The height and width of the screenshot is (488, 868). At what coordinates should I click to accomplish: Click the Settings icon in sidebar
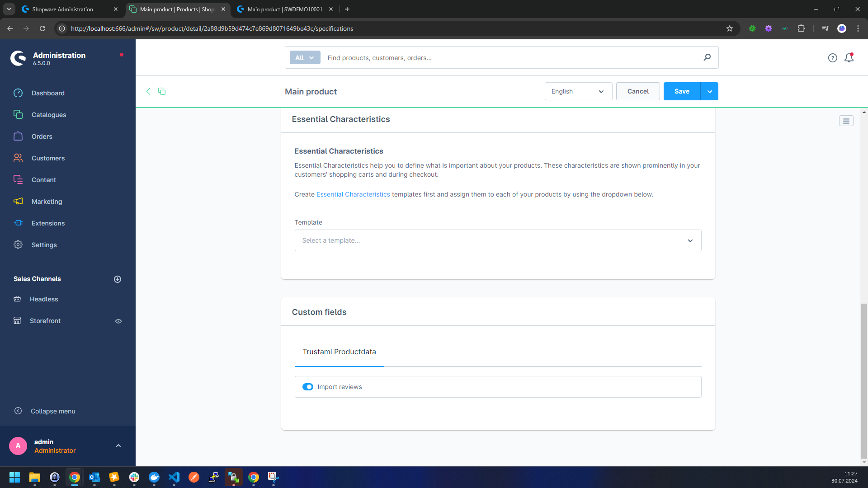[18, 245]
